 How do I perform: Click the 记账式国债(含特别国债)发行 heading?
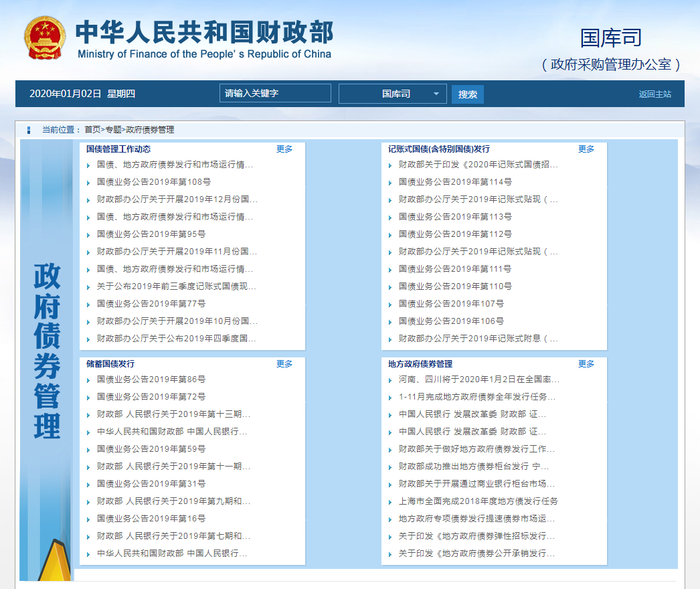click(x=439, y=149)
